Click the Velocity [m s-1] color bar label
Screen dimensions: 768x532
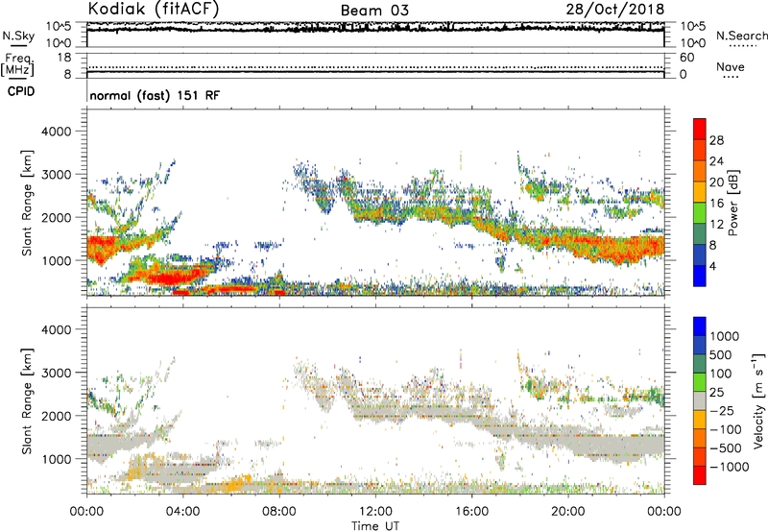click(x=758, y=400)
